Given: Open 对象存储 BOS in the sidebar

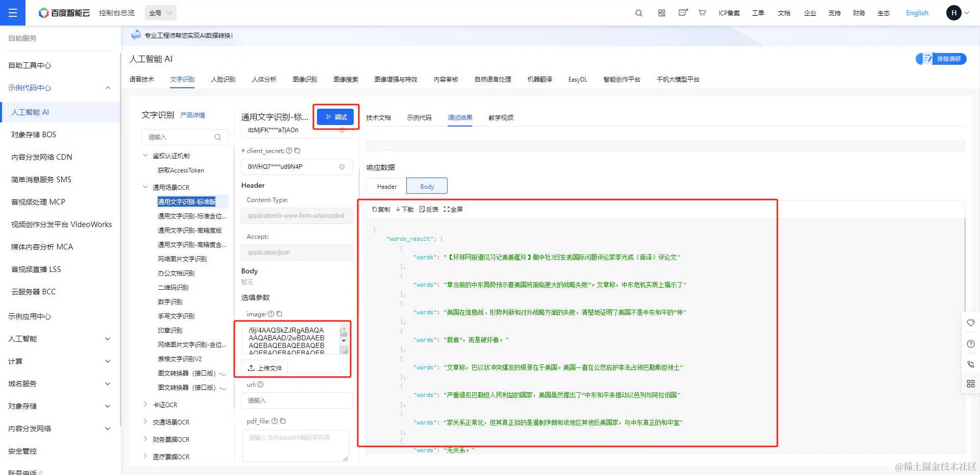Looking at the screenshot, I should click(x=34, y=135).
